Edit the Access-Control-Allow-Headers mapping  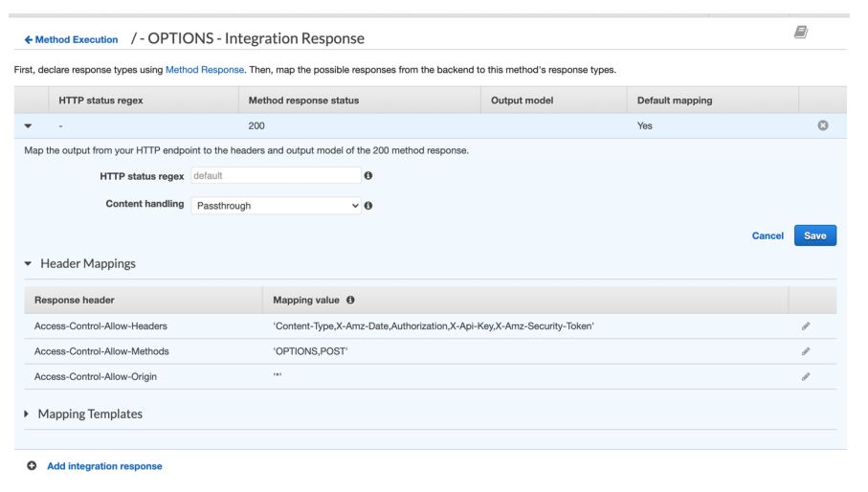806,326
